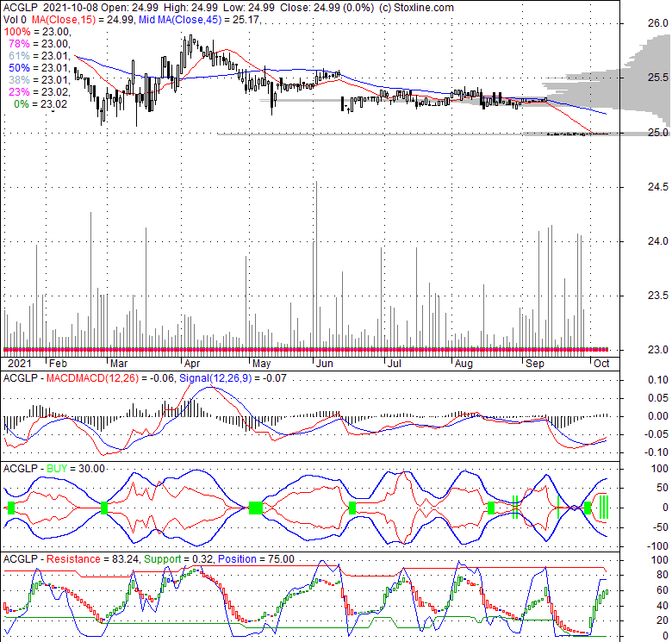Click the 'Sep' month label
The width and height of the screenshot is (672, 642).
(535, 364)
